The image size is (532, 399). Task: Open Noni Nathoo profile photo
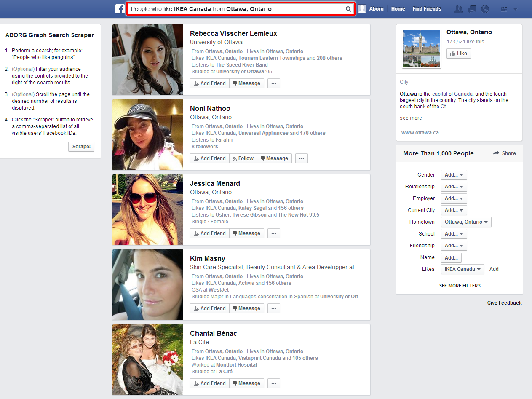[148, 135]
